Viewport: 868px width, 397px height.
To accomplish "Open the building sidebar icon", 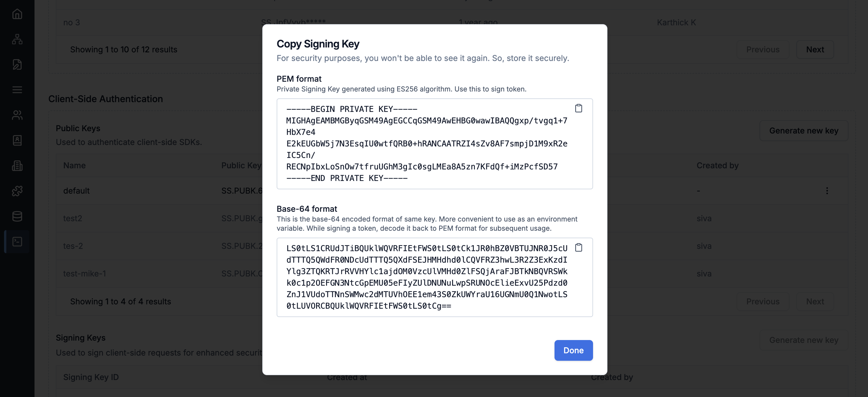I will point(17,165).
